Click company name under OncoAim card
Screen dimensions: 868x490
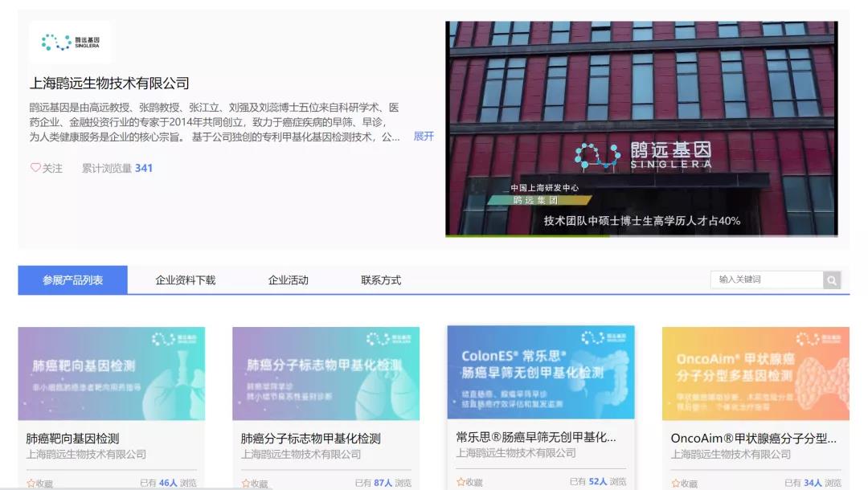click(x=731, y=455)
